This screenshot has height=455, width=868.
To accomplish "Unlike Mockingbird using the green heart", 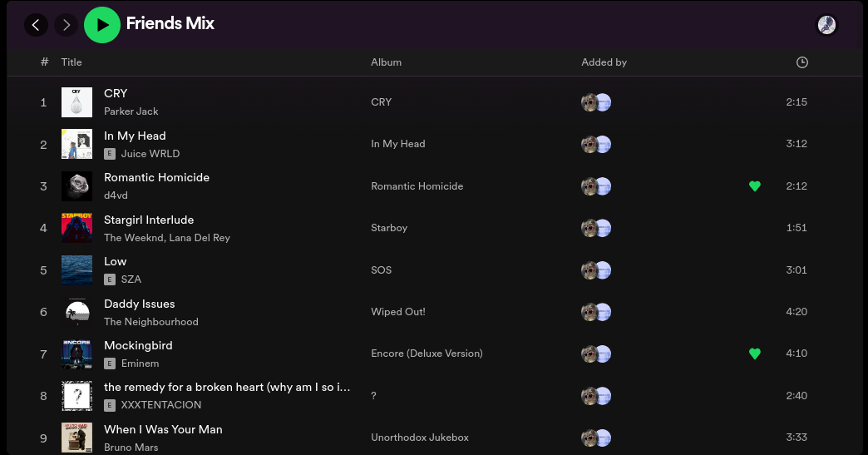I will pyautogui.click(x=755, y=354).
